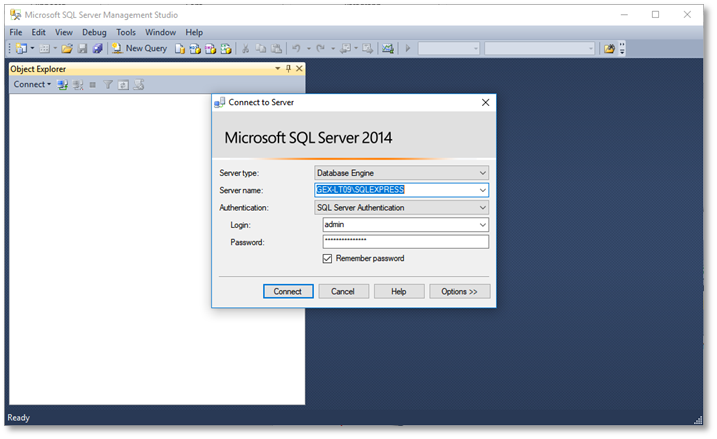This screenshot has width=717, height=439.
Task: Click the Copy icon in toolbar
Action: pos(261,48)
